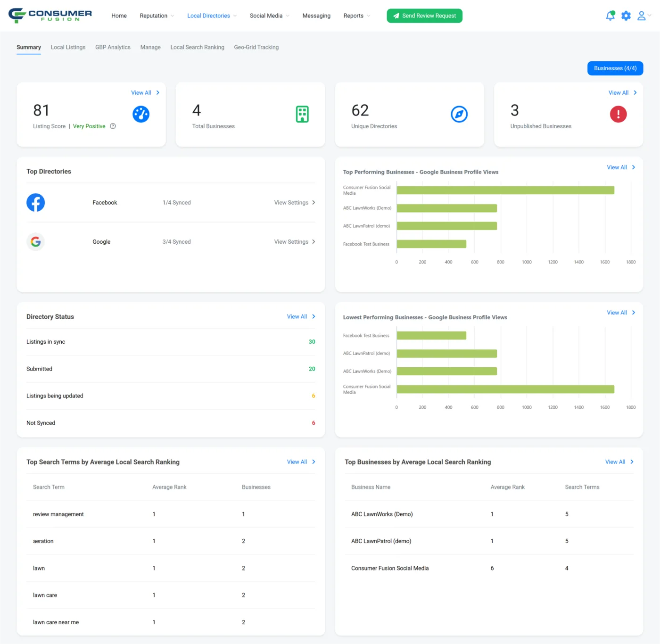Screen dimensions: 660x644
Task: Switch to the Manage tab
Action: [150, 47]
